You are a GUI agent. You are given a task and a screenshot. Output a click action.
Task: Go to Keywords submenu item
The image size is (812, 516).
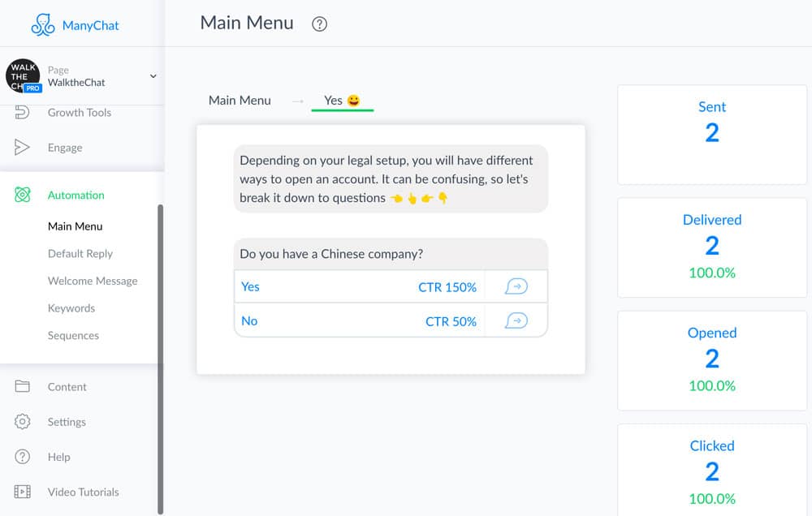(71, 308)
